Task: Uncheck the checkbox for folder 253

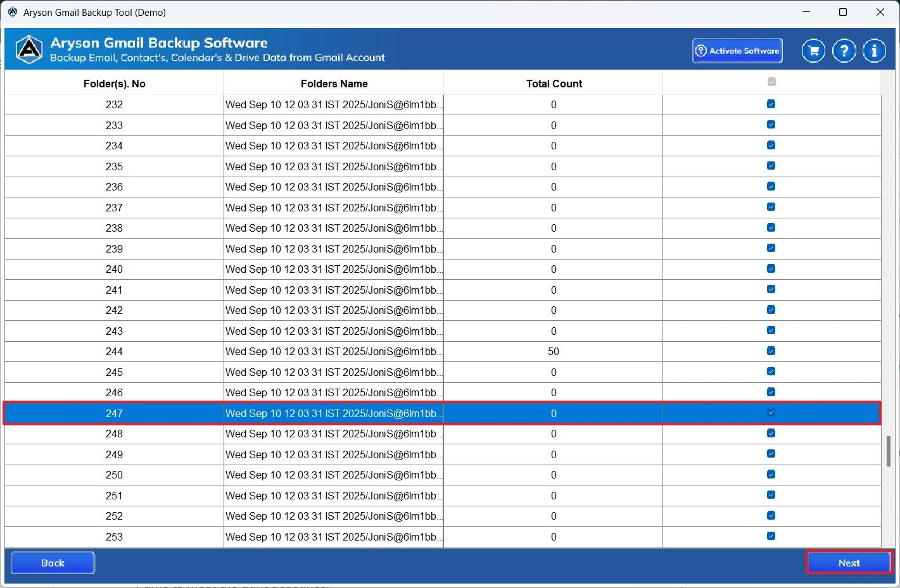Action: tap(771, 536)
